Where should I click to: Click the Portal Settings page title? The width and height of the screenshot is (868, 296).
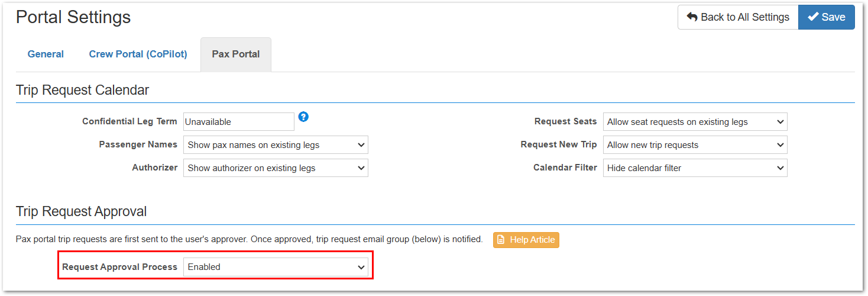73,17
